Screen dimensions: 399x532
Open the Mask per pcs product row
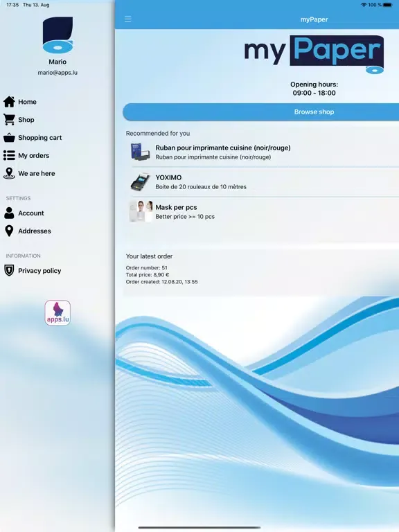pyautogui.click(x=262, y=211)
